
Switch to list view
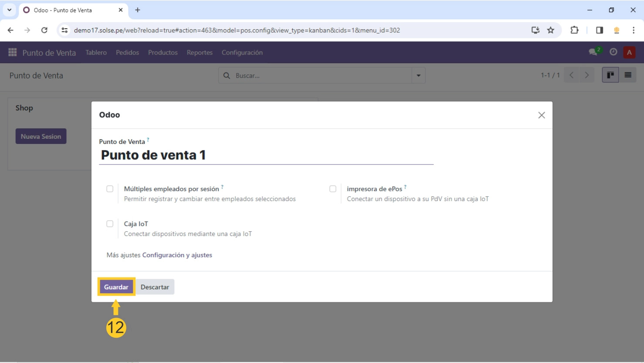tap(628, 75)
